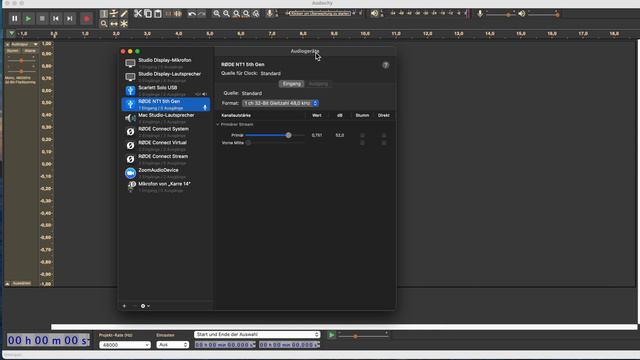Open Quelle für Clock Standard setting
Screen dimensions: 640x360
271,73
